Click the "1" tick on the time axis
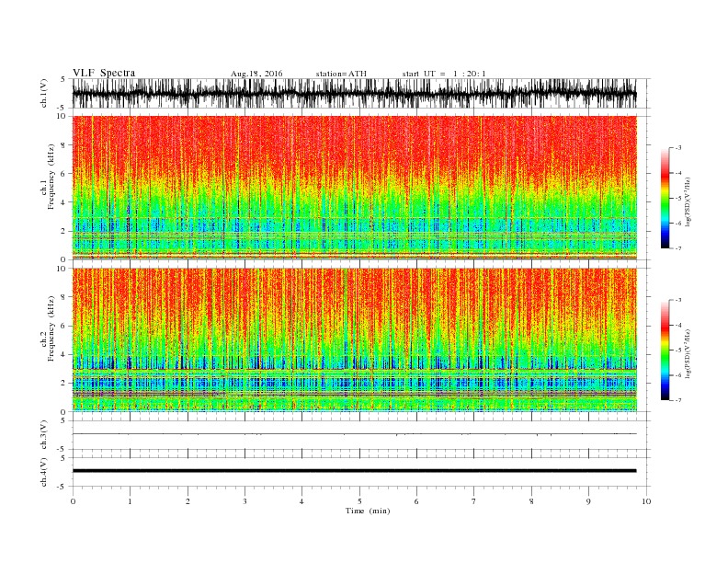This screenshot has height=563, width=728. (130, 501)
